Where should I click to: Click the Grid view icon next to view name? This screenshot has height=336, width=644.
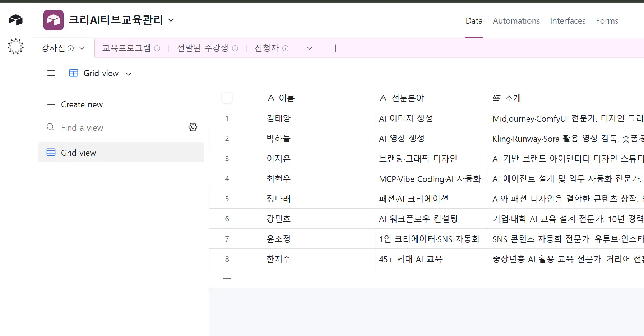(x=73, y=73)
